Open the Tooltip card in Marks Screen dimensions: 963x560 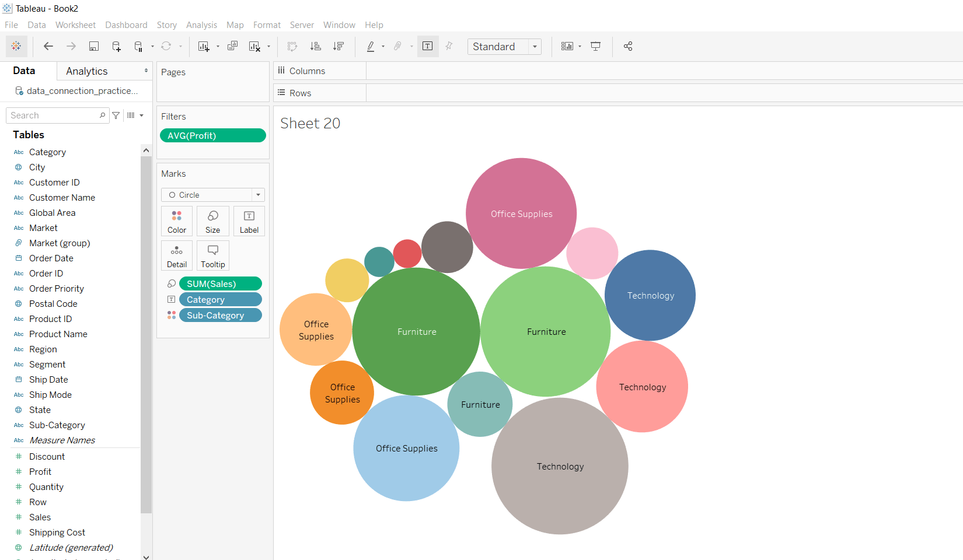213,256
